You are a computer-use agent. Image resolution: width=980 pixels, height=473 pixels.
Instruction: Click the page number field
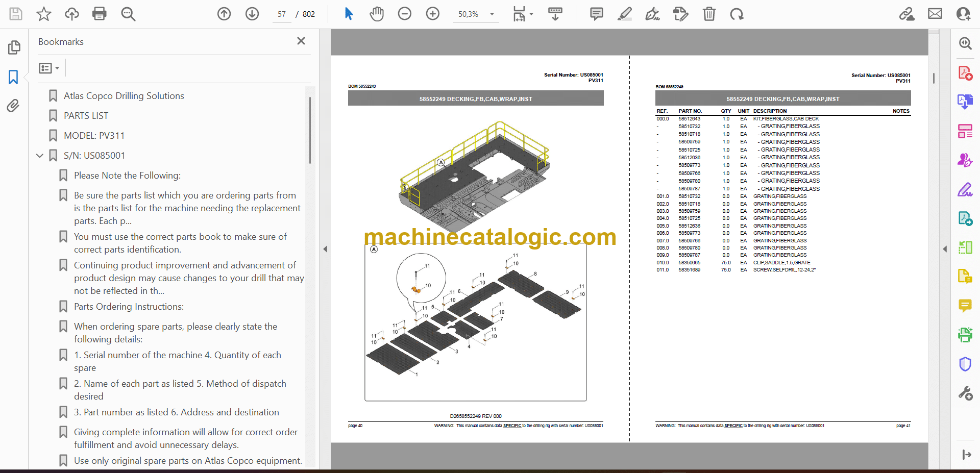pos(282,14)
